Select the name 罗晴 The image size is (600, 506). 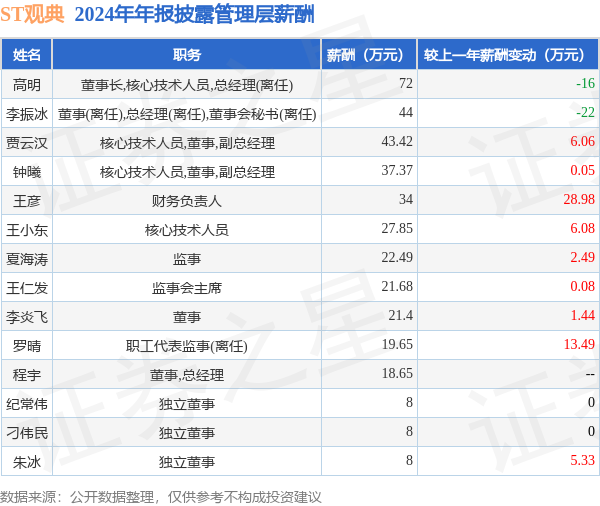27,346
